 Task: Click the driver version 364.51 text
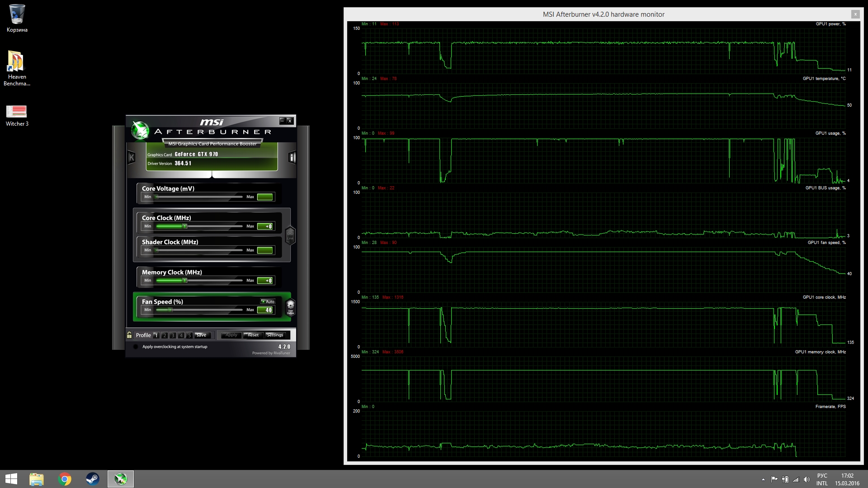183,163
